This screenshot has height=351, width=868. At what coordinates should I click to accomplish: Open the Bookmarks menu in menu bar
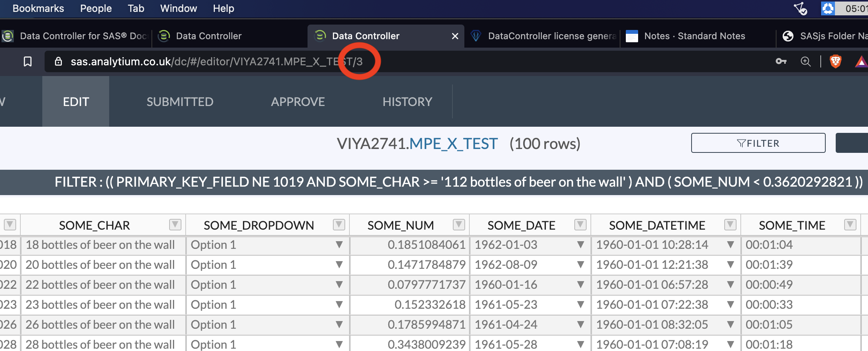pyautogui.click(x=38, y=8)
